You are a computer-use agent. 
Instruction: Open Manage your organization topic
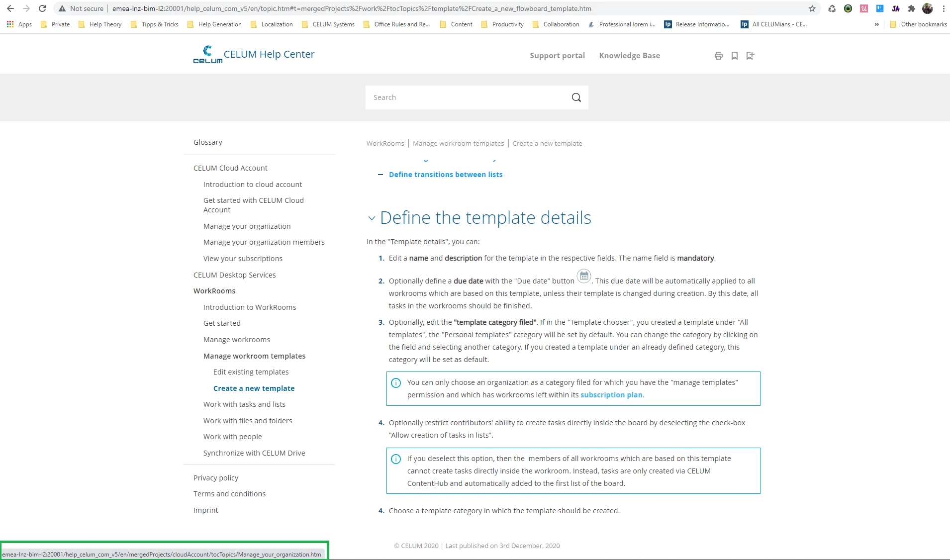pyautogui.click(x=247, y=226)
